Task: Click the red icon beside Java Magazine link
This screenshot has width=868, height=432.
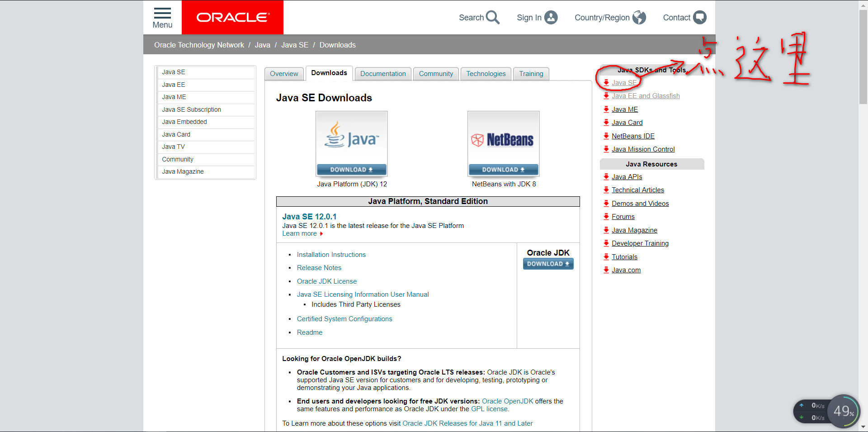Action: (x=606, y=230)
